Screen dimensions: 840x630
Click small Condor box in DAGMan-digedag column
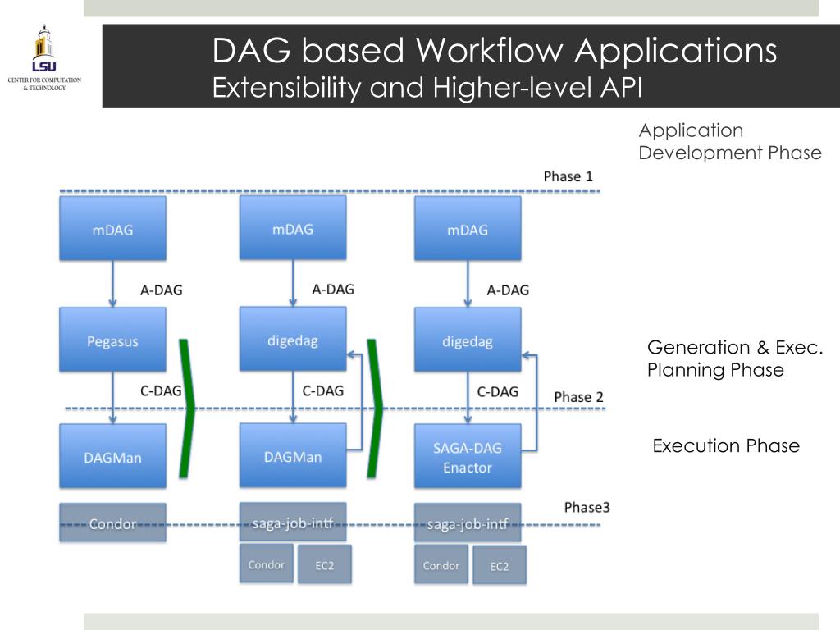267,564
